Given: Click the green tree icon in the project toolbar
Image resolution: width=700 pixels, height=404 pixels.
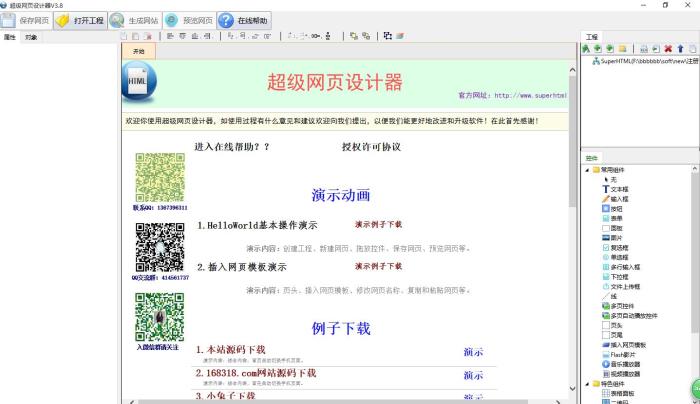Looking at the screenshot, I should 586,49.
